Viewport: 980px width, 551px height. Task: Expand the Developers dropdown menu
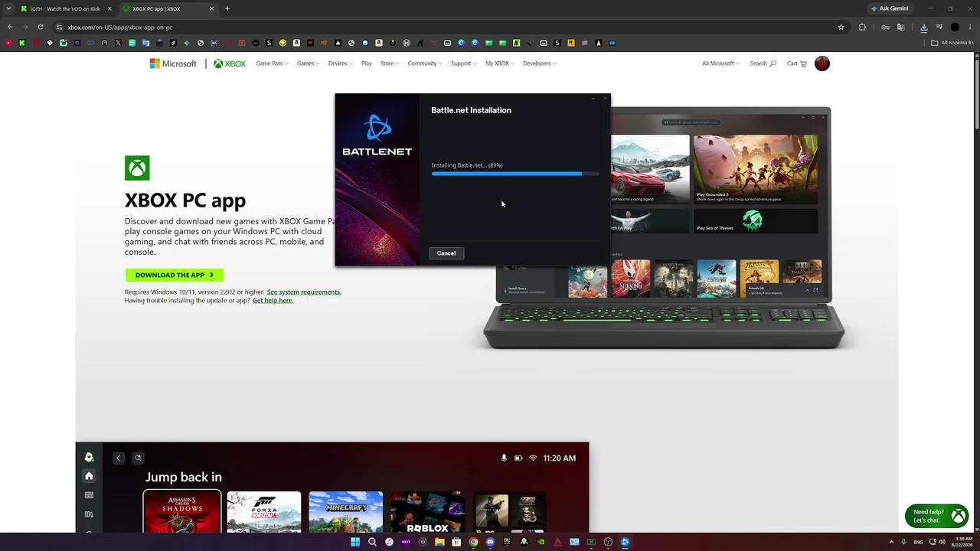pos(540,64)
